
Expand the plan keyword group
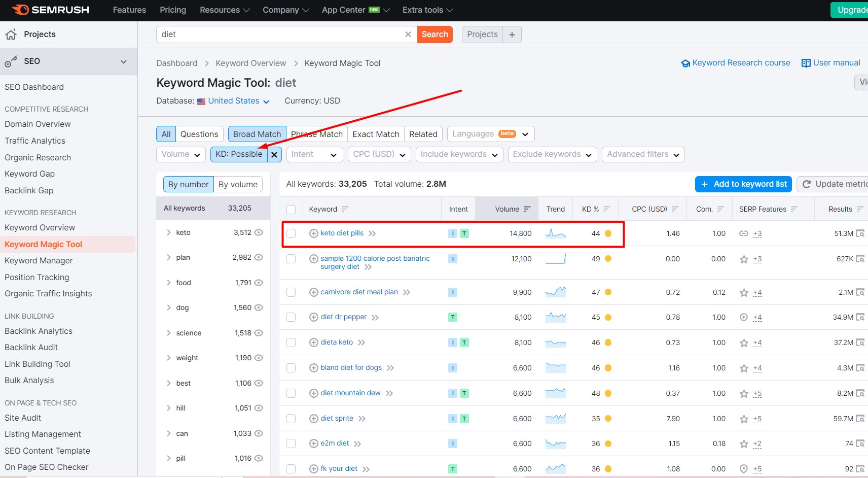point(168,257)
